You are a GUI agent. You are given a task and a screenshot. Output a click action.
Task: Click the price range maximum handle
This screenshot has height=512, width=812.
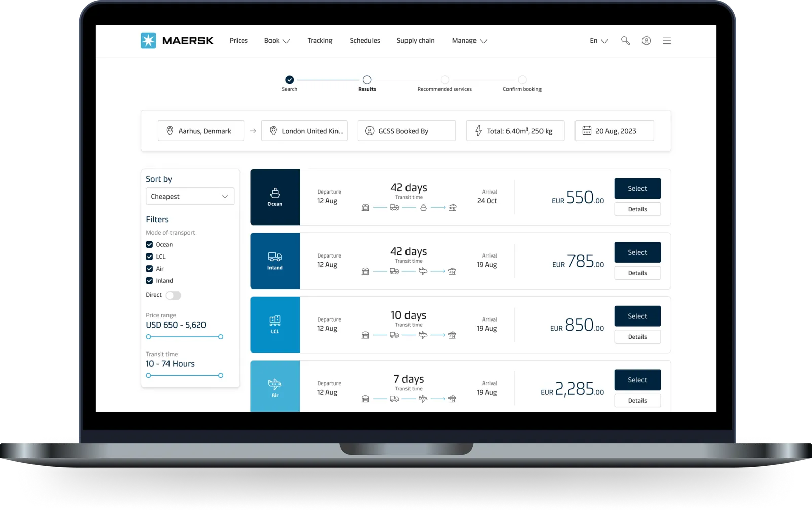tap(221, 337)
